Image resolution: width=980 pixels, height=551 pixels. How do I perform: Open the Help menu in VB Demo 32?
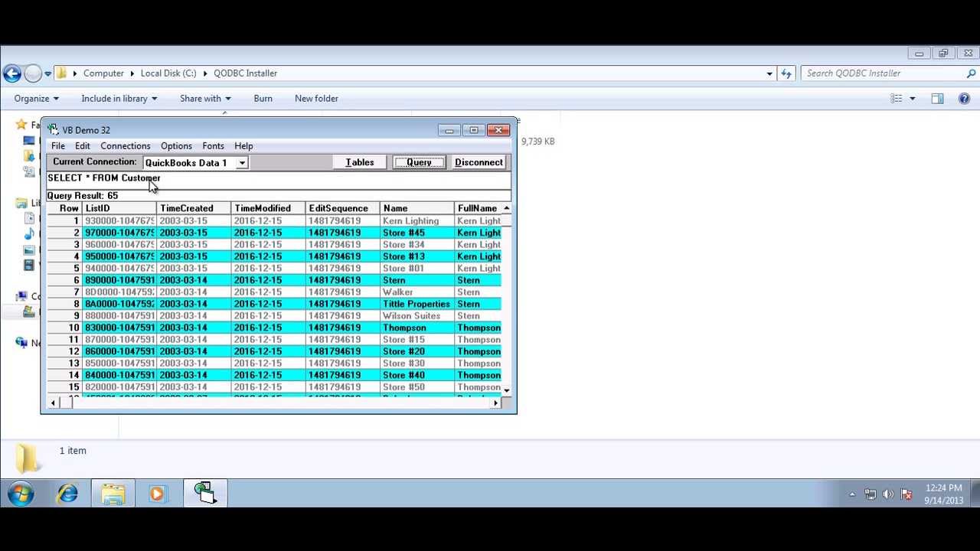pyautogui.click(x=243, y=146)
